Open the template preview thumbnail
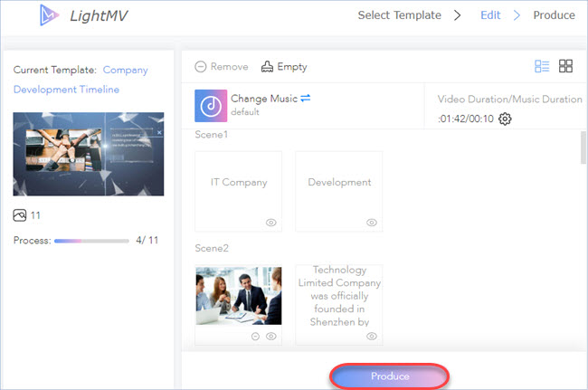 coord(89,154)
